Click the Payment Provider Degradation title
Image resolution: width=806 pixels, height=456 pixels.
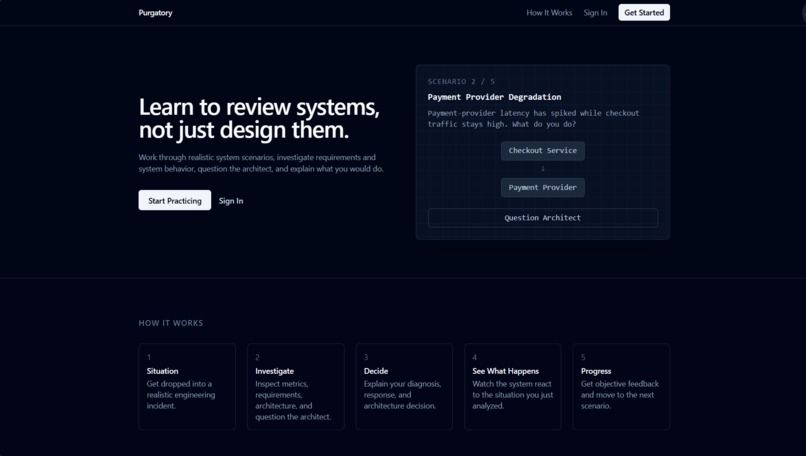coord(494,97)
